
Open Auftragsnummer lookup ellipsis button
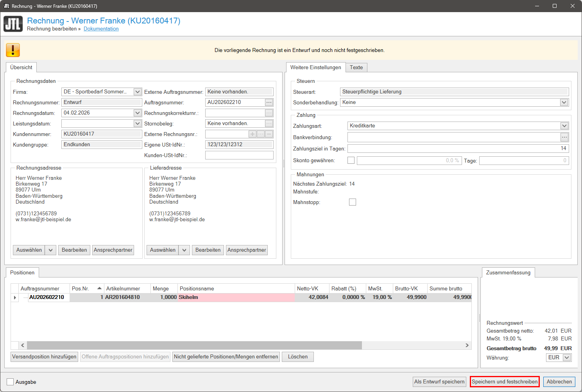(x=269, y=102)
